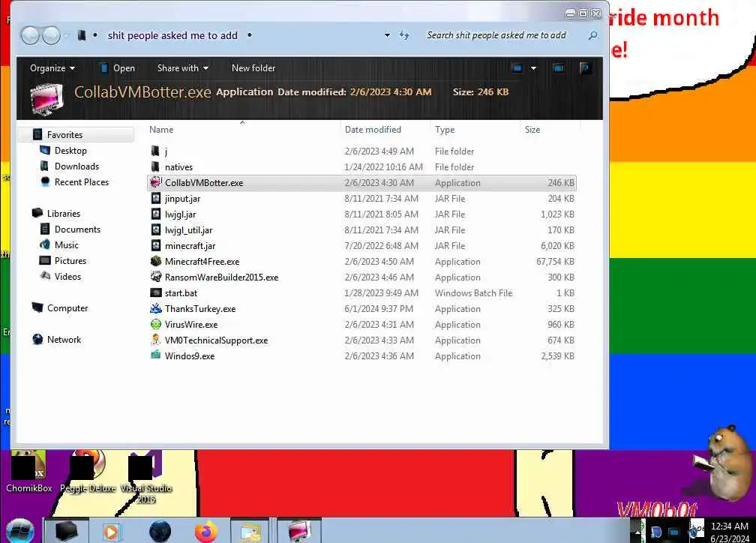Select the CollabVMBotter.exe file icon
The width and height of the screenshot is (756, 543).
pyautogui.click(x=155, y=182)
